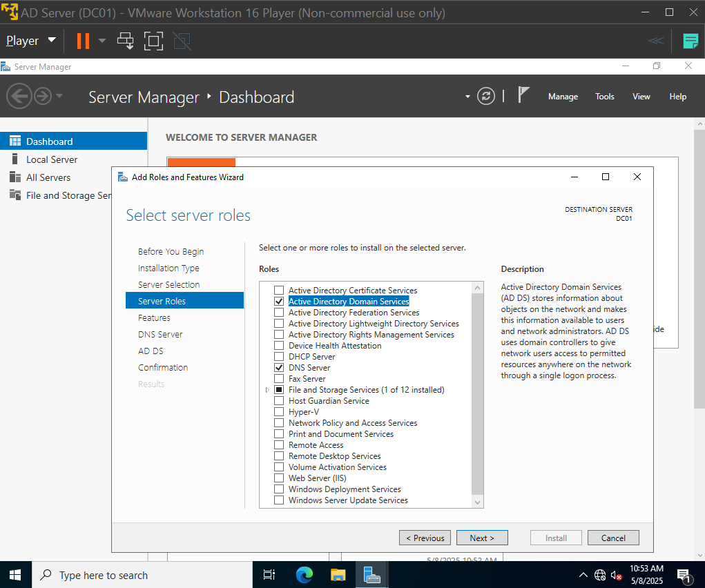Select Dashboard in the Server Manager sidebar

pyautogui.click(x=73, y=141)
